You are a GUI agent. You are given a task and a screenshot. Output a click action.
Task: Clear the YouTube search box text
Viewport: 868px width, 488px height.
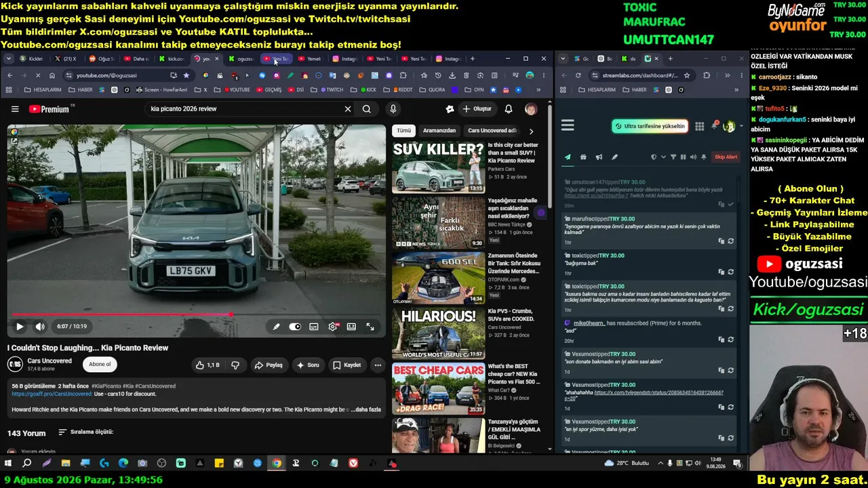tap(348, 109)
